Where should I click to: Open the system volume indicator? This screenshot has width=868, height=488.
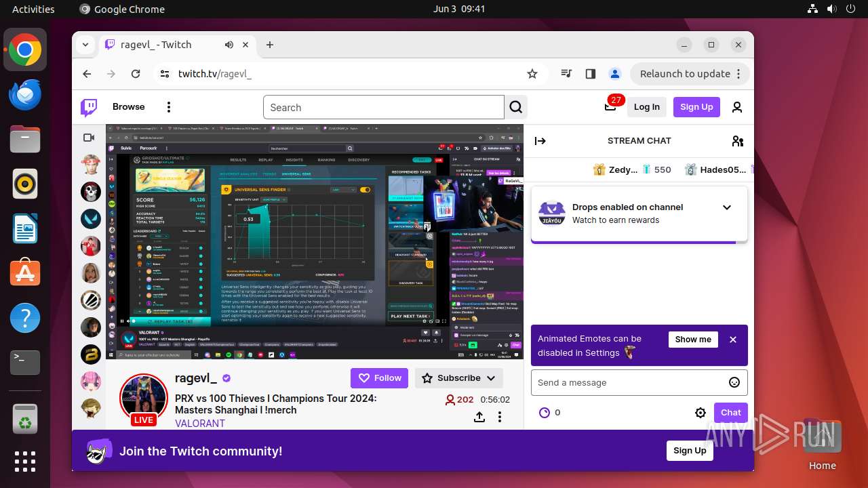(832, 9)
